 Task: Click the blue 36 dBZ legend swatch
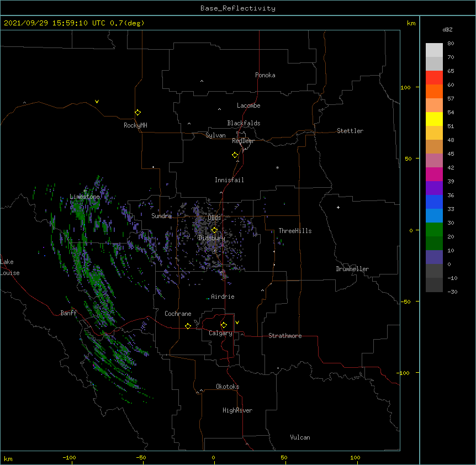(434, 202)
